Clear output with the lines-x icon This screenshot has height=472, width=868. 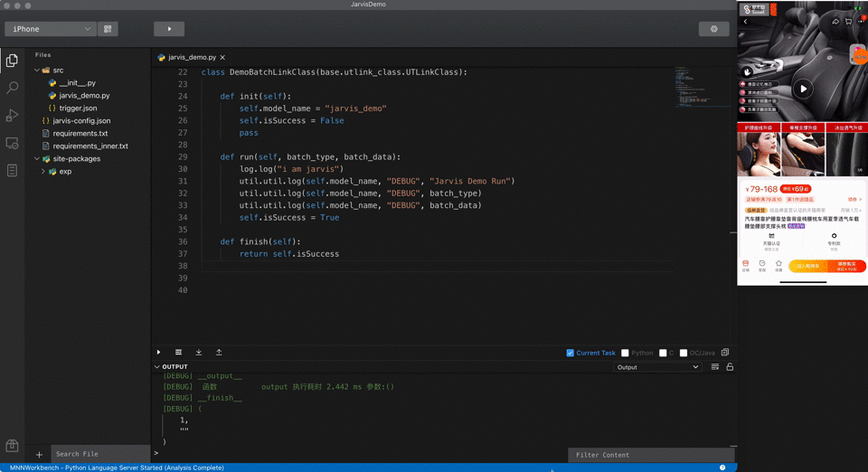(715, 367)
